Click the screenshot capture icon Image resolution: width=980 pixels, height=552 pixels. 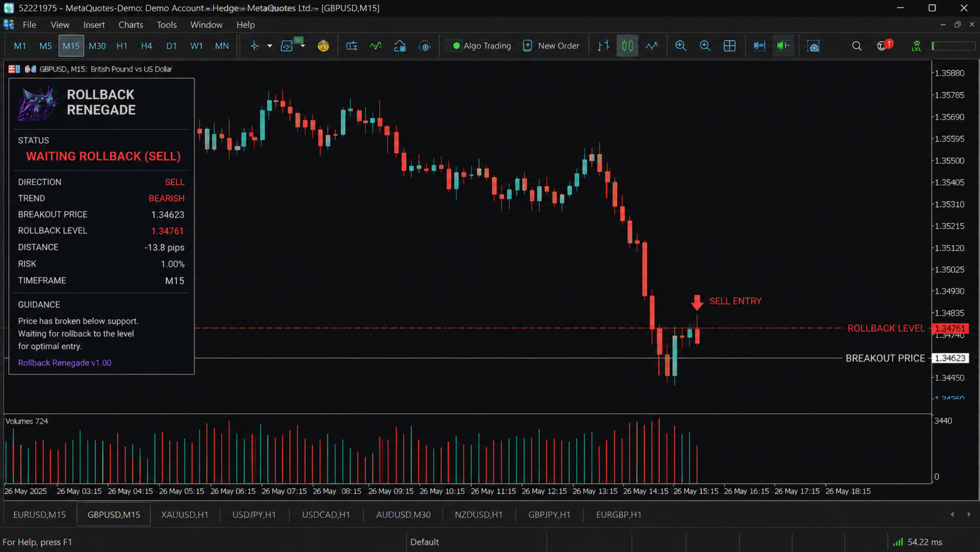(x=814, y=46)
